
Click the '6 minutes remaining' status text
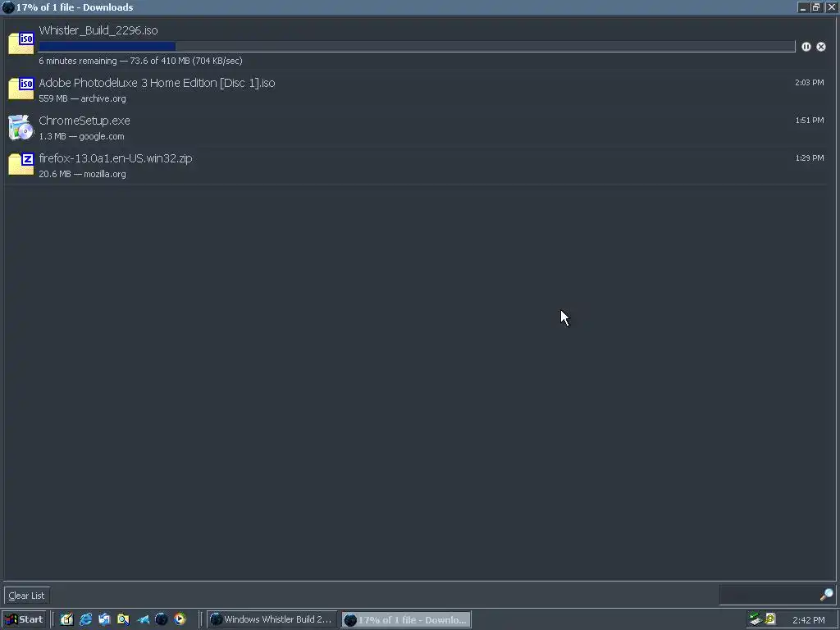[x=78, y=61]
